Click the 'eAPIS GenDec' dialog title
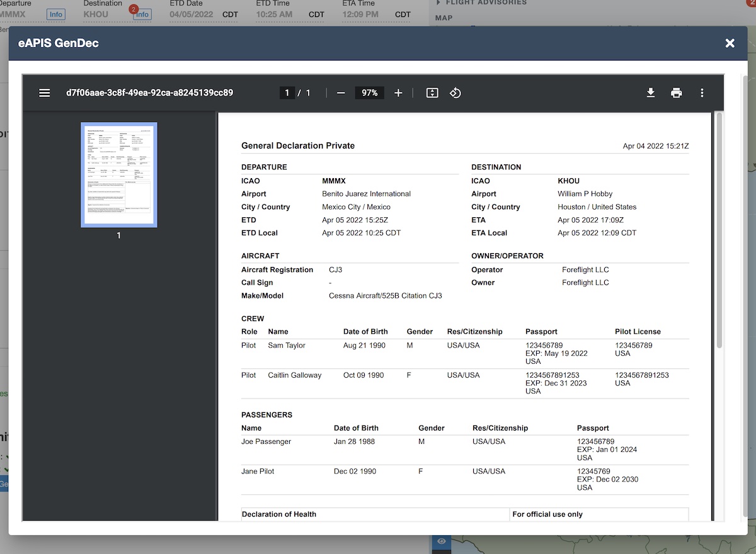Screen dimensions: 756x554 click(x=59, y=43)
